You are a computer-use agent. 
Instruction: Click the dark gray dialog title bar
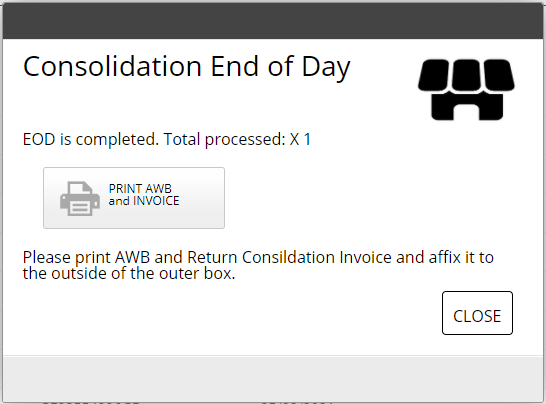click(273, 21)
